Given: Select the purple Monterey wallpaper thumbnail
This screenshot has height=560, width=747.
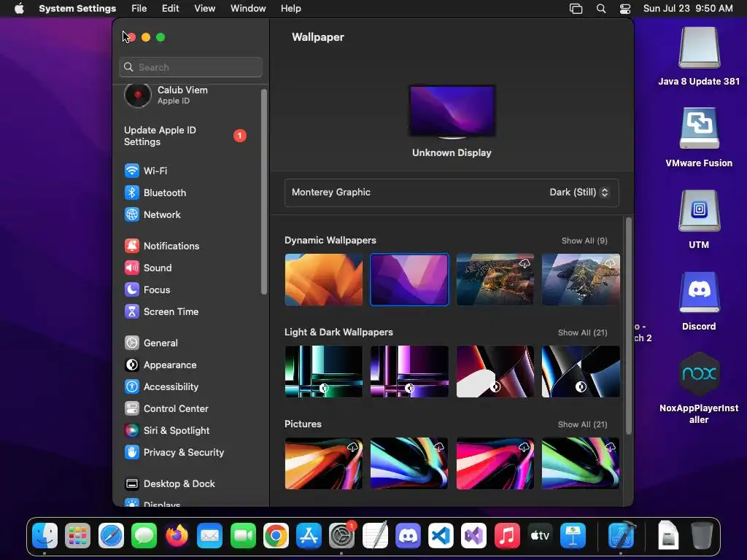Looking at the screenshot, I should (x=409, y=279).
